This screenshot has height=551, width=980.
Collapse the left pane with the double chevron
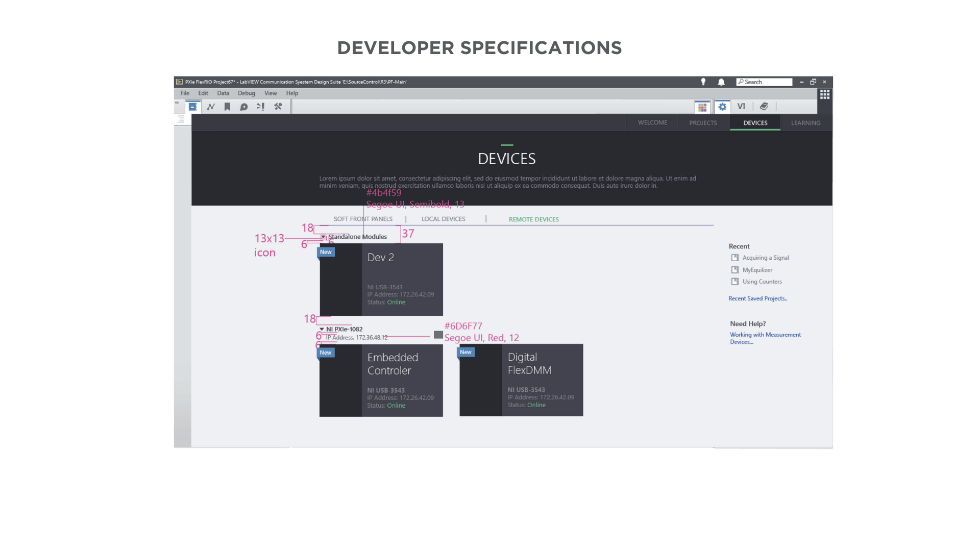tap(177, 103)
